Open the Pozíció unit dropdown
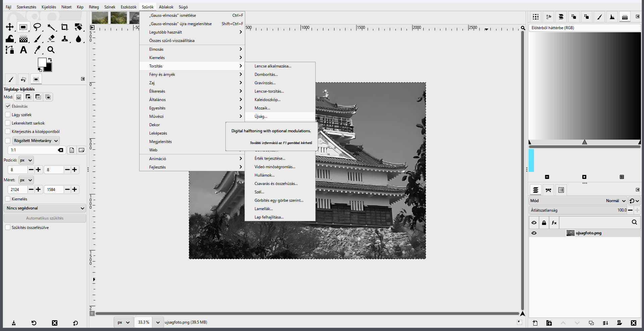The width and height of the screenshot is (644, 331). tap(26, 160)
